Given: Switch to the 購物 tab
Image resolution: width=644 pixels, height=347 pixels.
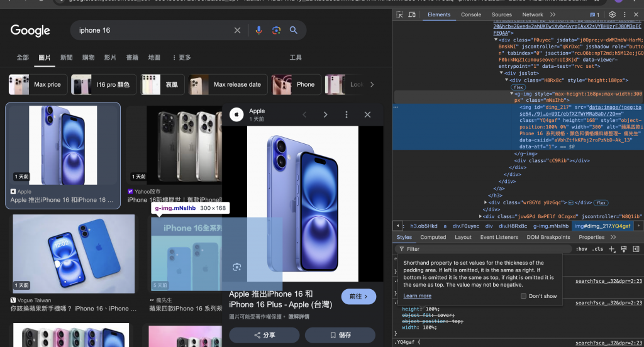Looking at the screenshot, I should point(88,57).
